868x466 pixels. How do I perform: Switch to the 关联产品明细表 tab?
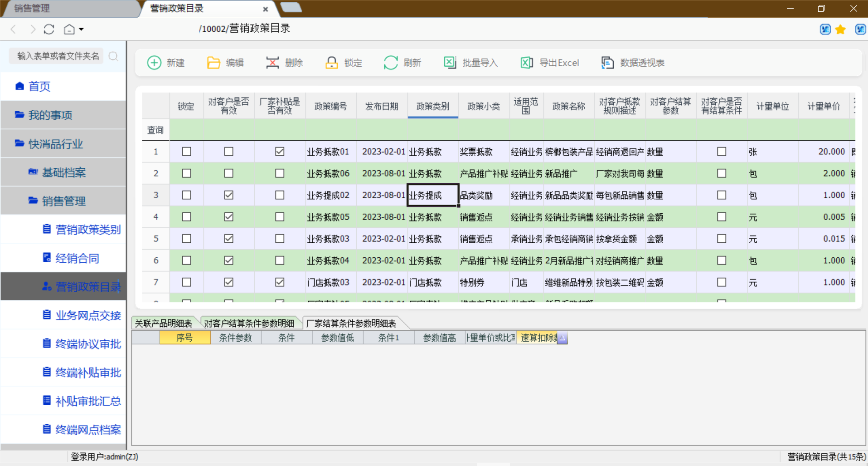tap(163, 323)
